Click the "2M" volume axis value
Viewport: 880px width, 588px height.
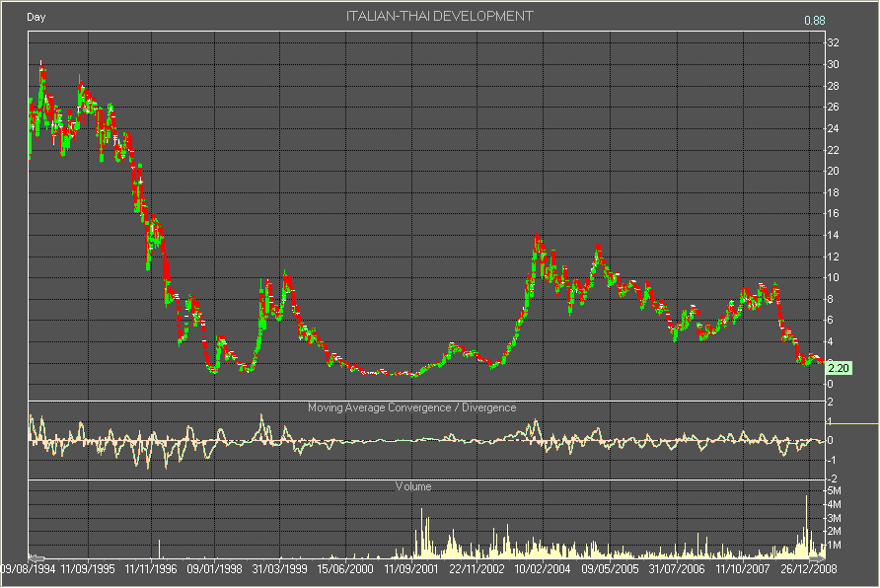pyautogui.click(x=835, y=532)
